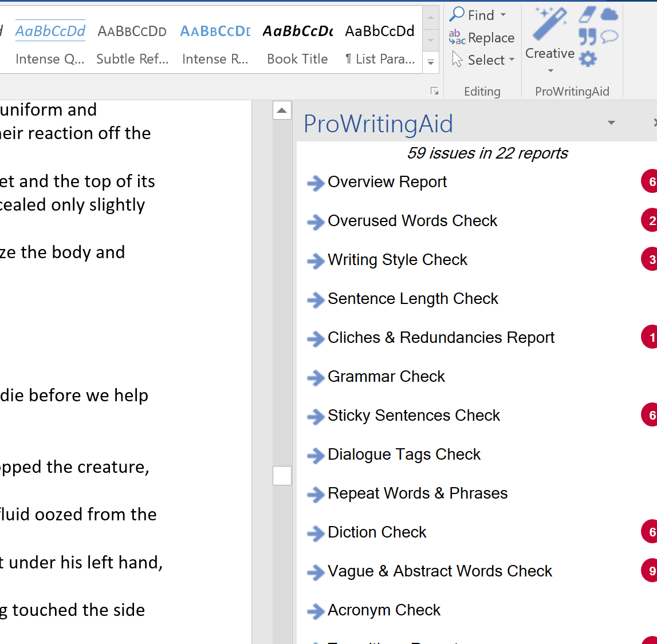Screen dimensions: 657x644
Task: Click document scrollbar up arrow
Action: click(282, 110)
